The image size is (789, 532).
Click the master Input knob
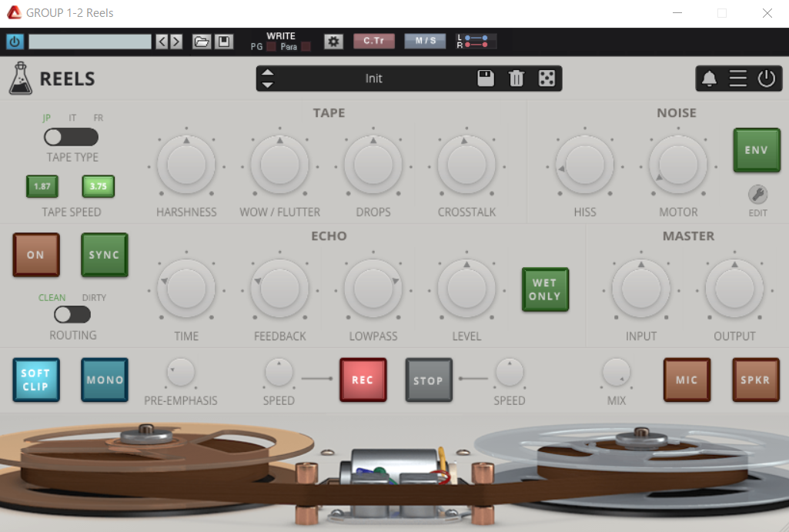click(641, 289)
